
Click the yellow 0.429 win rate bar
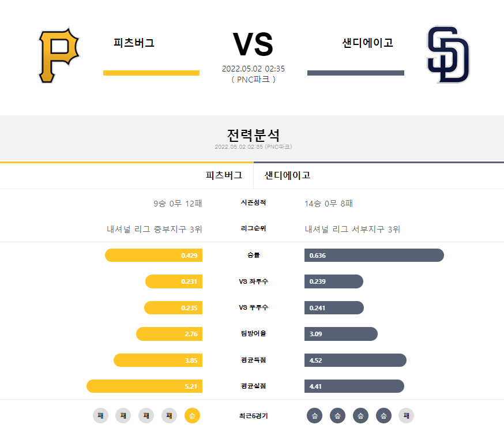tap(153, 255)
